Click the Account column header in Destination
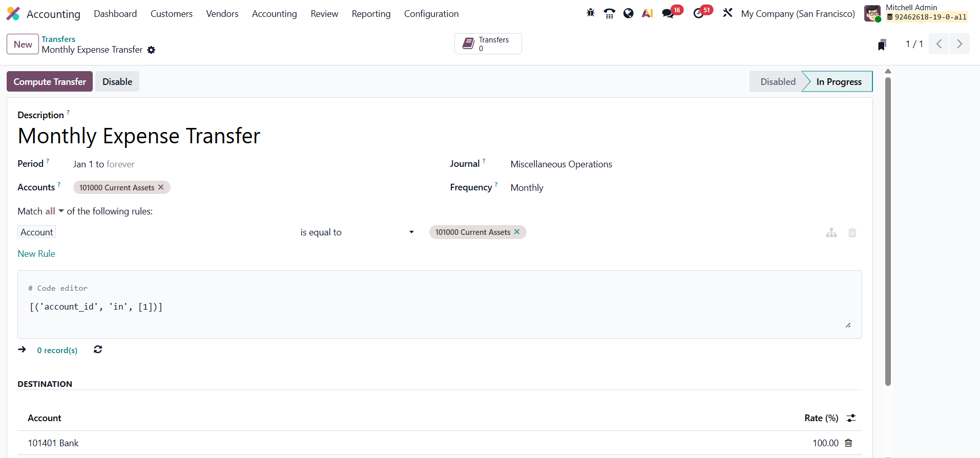This screenshot has width=980, height=458. [x=45, y=418]
